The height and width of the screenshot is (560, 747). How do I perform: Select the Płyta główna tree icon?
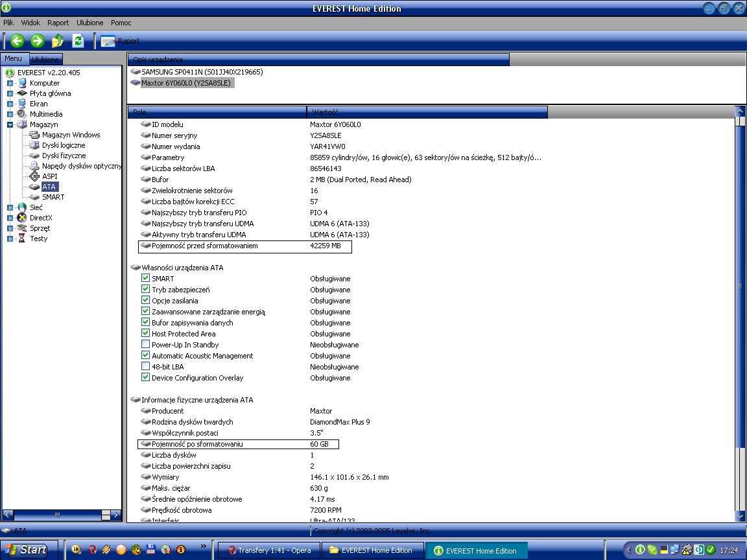pyautogui.click(x=22, y=93)
